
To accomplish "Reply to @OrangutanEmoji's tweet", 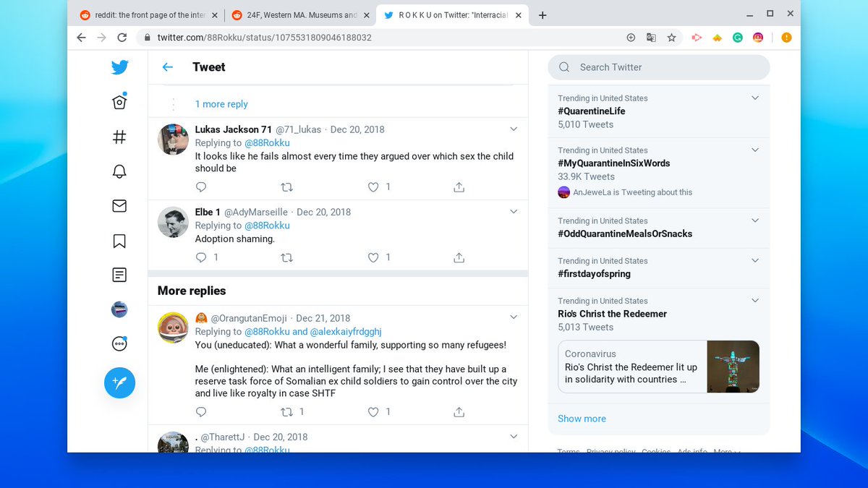I will 201,412.
